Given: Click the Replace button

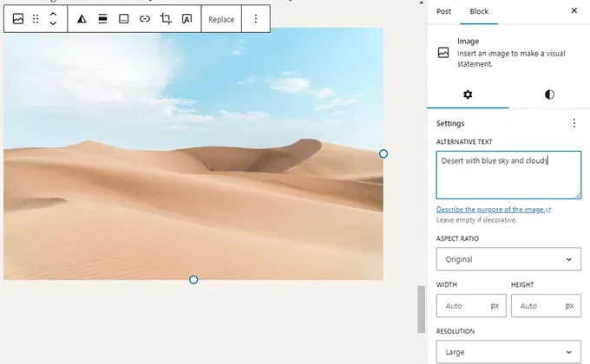Looking at the screenshot, I should (221, 19).
